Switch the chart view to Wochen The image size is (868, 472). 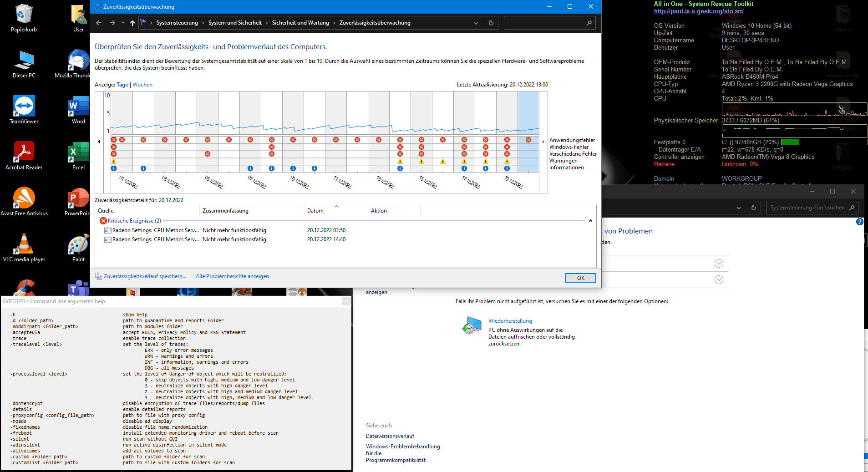coord(142,85)
